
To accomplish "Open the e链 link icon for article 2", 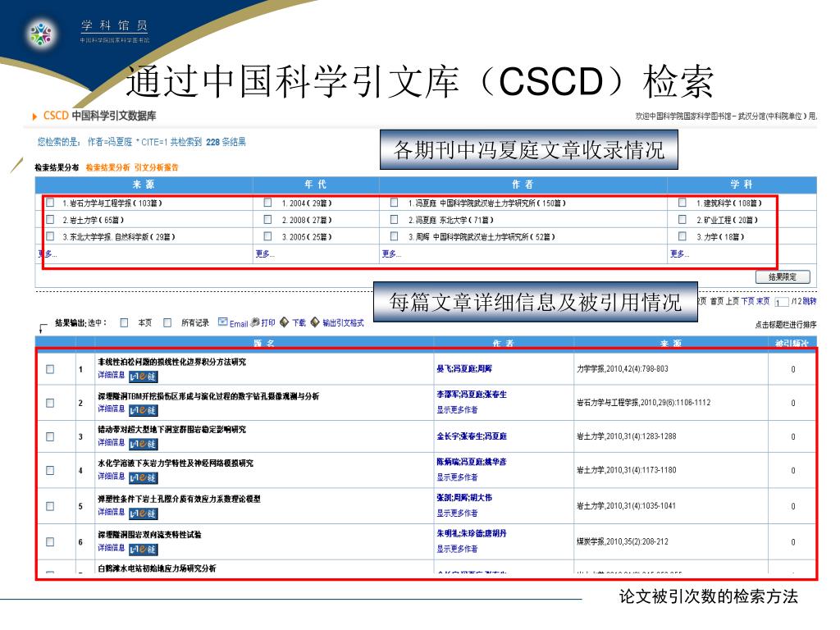I will (143, 410).
